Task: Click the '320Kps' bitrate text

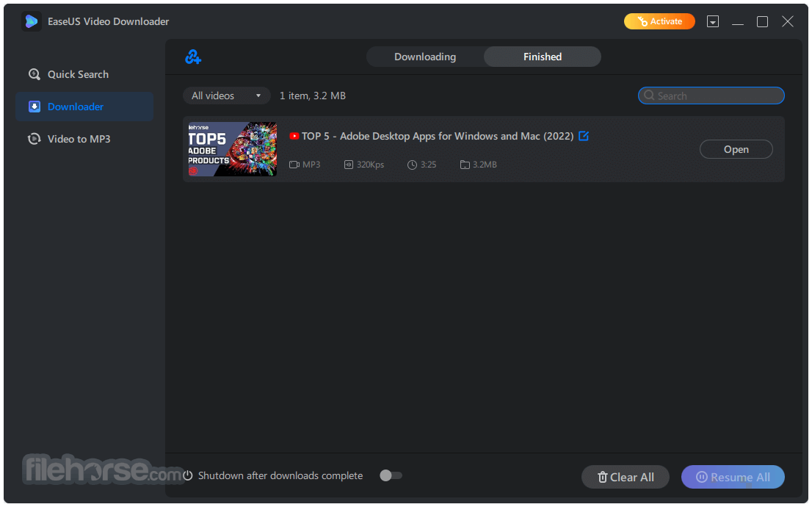Action: (x=370, y=165)
